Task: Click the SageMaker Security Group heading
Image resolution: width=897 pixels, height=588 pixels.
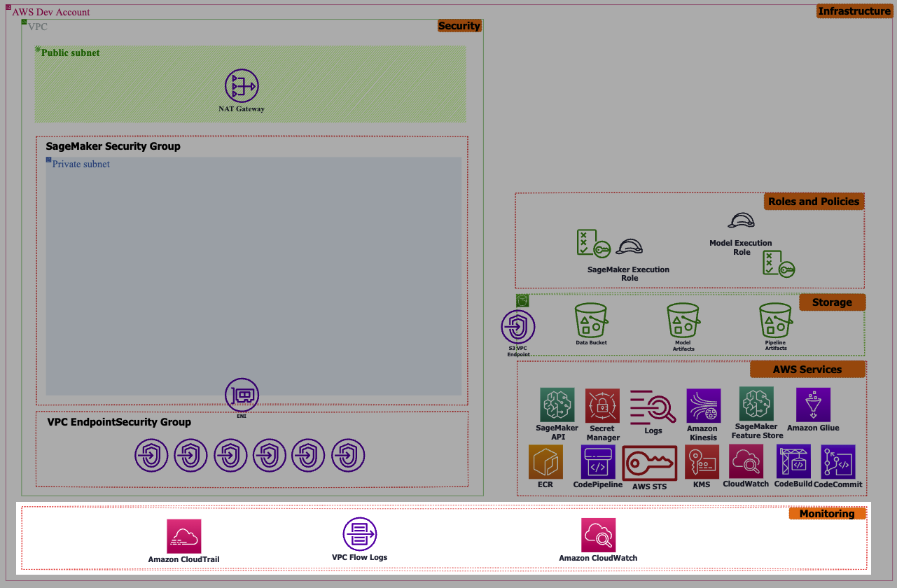Action: coord(113,146)
